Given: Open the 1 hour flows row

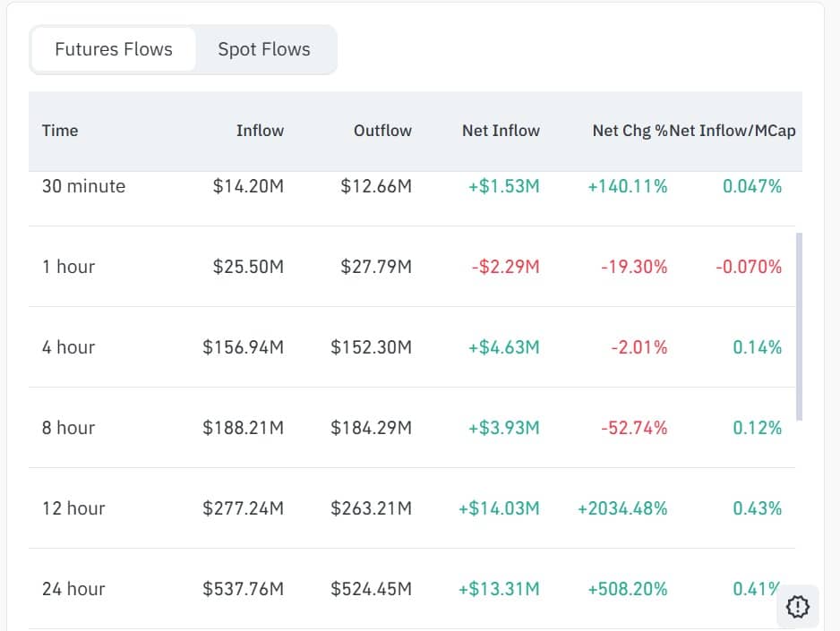Looking at the screenshot, I should click(x=69, y=266).
